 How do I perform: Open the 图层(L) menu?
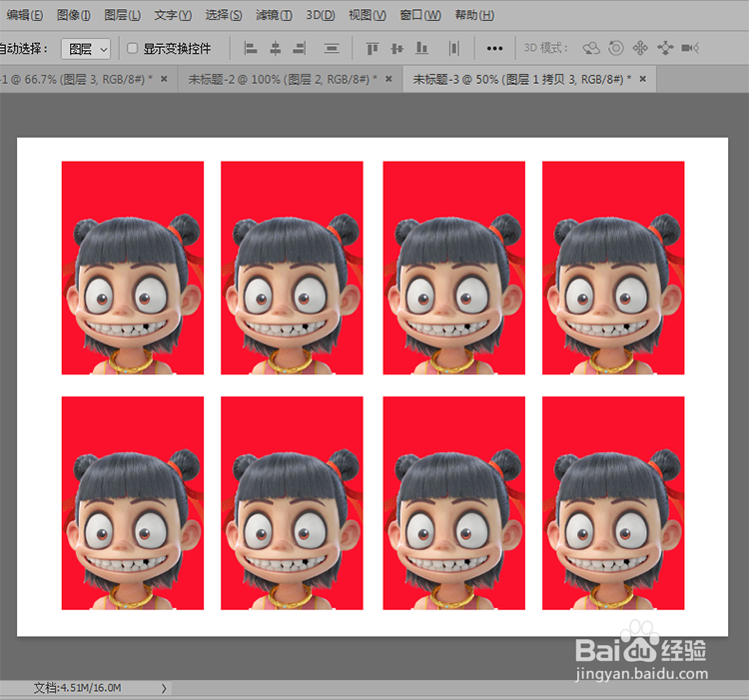point(122,15)
